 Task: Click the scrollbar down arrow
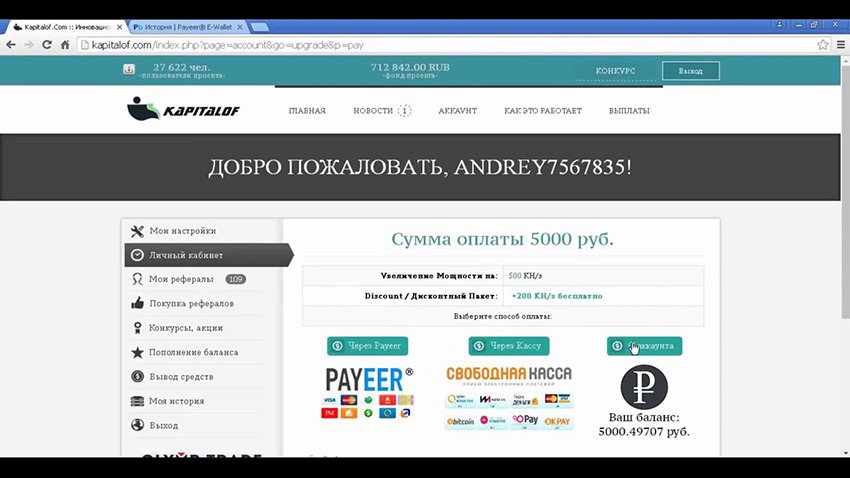point(845,453)
